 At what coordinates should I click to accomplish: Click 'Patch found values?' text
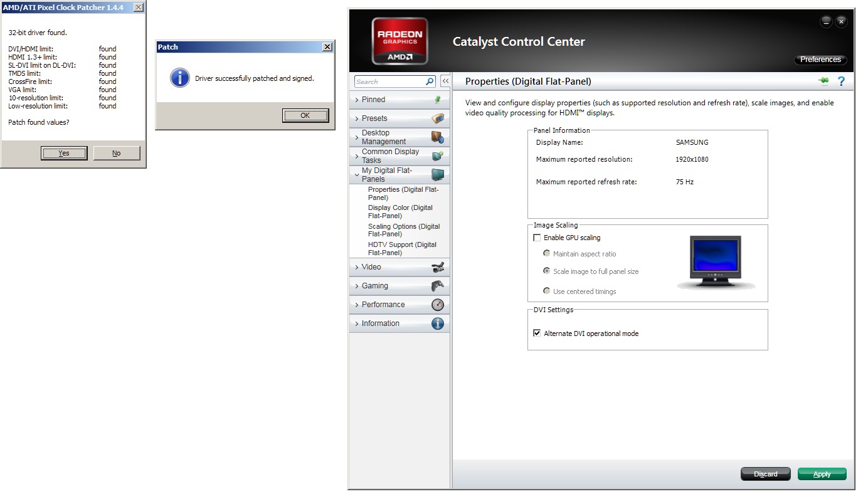(x=39, y=122)
